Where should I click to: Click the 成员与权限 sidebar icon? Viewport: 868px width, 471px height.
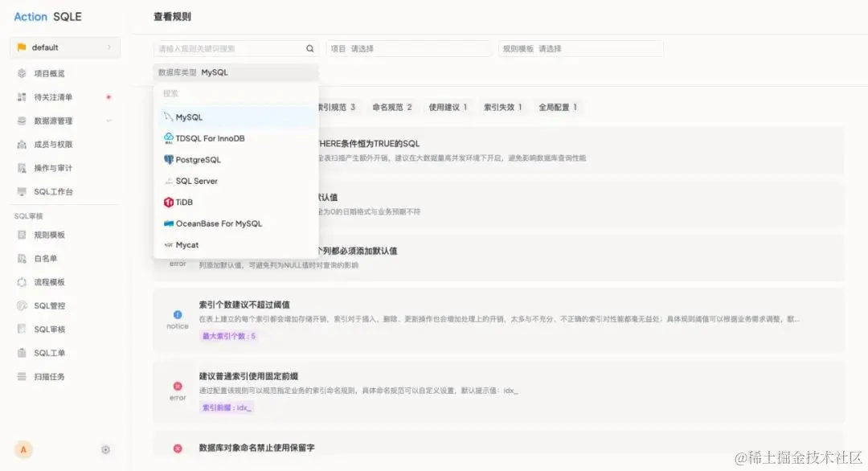coord(22,145)
